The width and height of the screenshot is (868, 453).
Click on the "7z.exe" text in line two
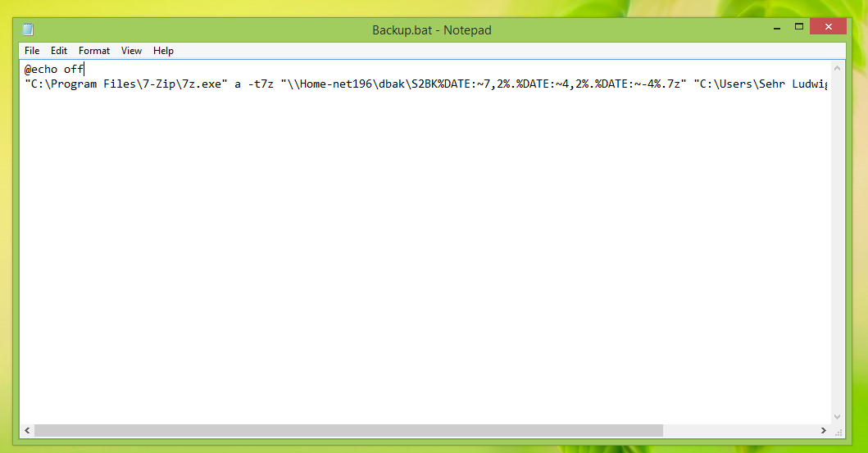203,84
